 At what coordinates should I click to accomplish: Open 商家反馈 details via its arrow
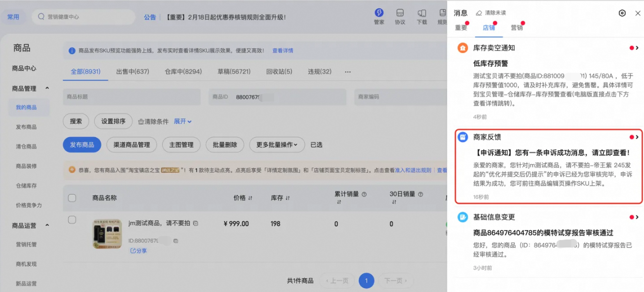pos(637,137)
